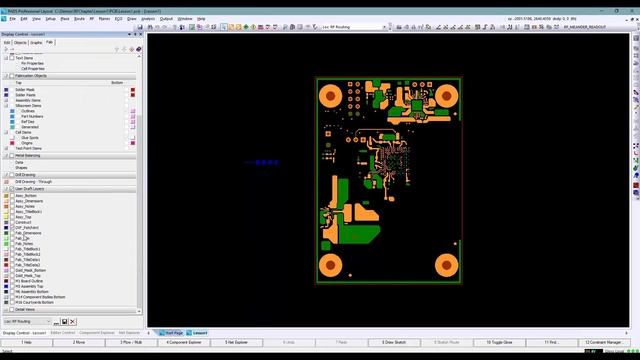Open the File menu
Image resolution: width=640 pixels, height=360 pixels.
(x=13, y=19)
